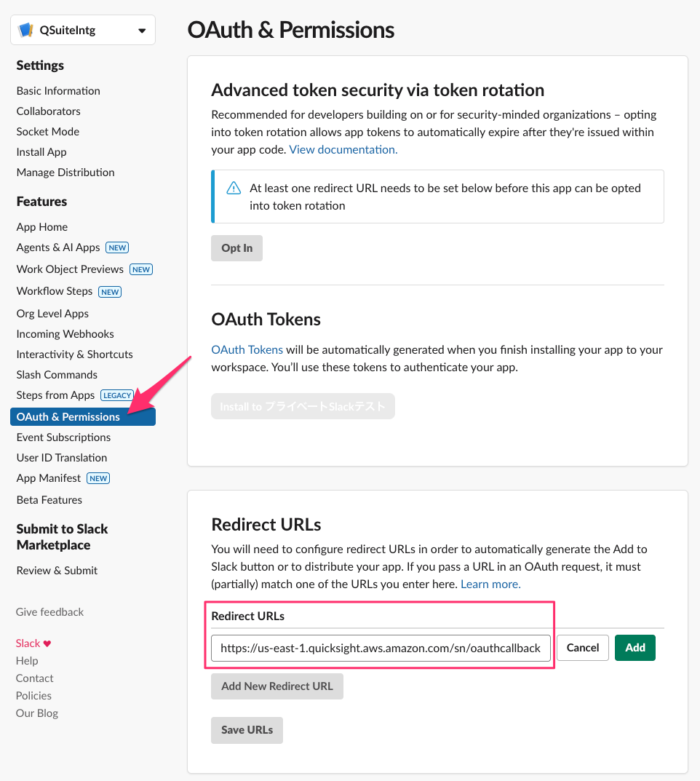Screen dimensions: 700x781
Task: Click the warning triangle icon in the token rotation notice
Action: click(x=233, y=188)
